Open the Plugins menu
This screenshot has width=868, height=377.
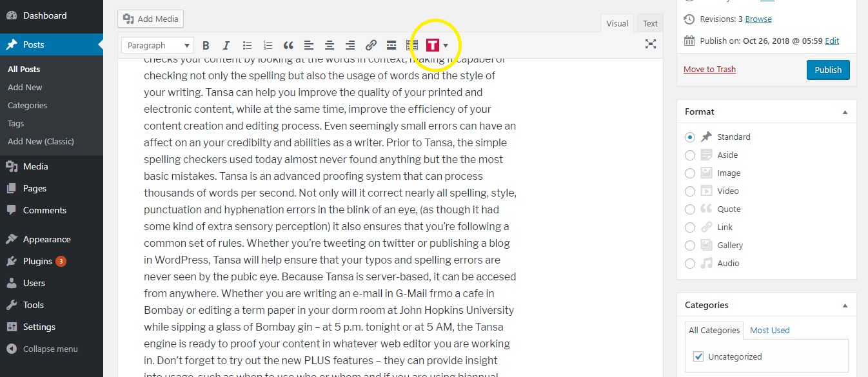pyautogui.click(x=52, y=261)
